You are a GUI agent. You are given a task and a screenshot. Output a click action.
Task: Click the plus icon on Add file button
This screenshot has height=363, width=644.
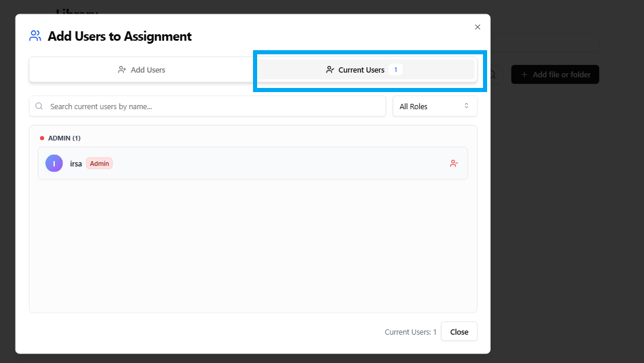click(524, 75)
